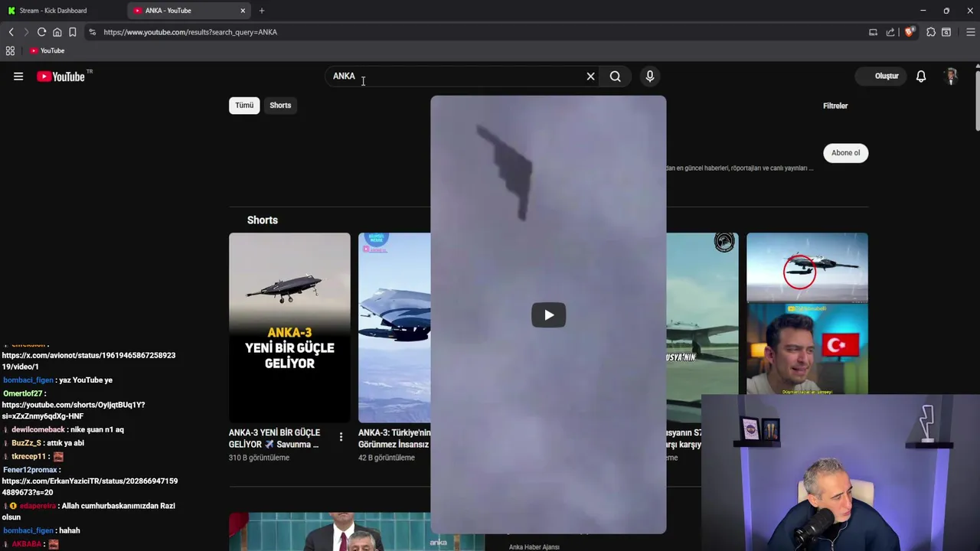The width and height of the screenshot is (980, 551).
Task: Click the dewilcomeback username in chat
Action: click(38, 430)
